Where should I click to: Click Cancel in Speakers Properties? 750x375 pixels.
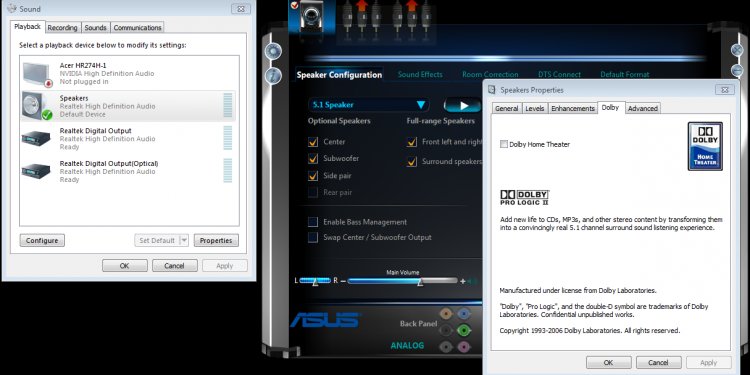pos(659,363)
